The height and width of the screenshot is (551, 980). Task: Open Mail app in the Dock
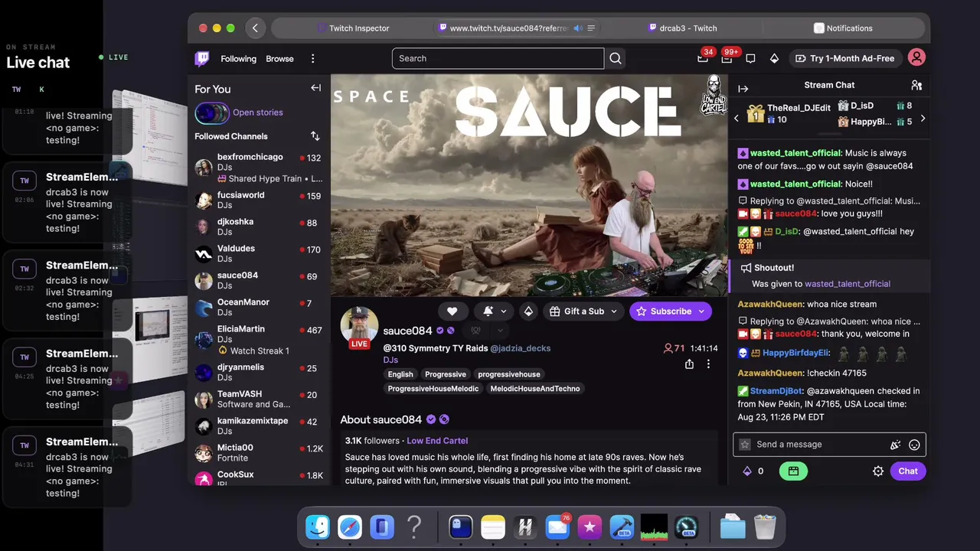pos(557,527)
